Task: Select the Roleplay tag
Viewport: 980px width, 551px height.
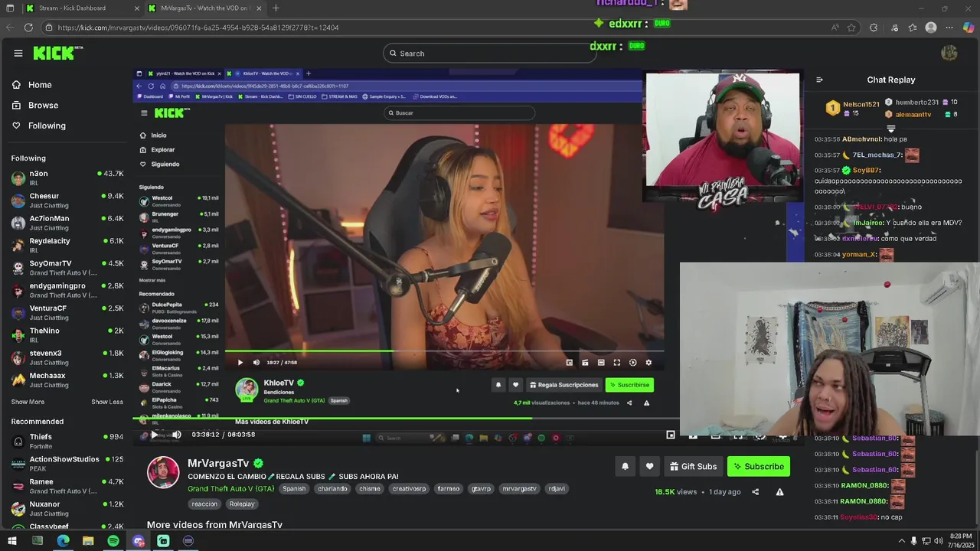Action: point(242,504)
